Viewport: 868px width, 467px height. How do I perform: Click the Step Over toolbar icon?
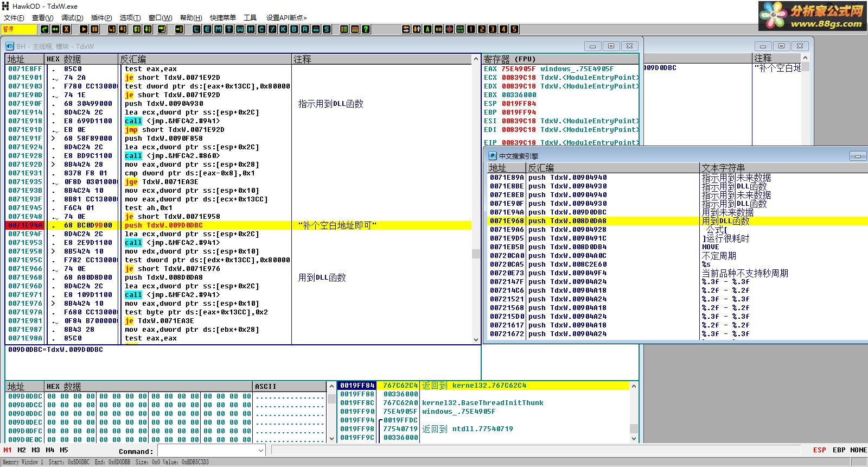tap(123, 29)
